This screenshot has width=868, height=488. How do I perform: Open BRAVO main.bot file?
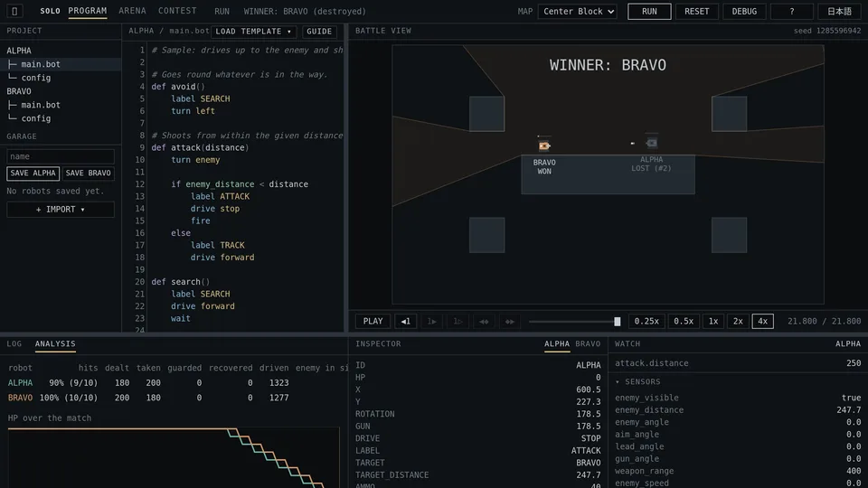pos(61,105)
